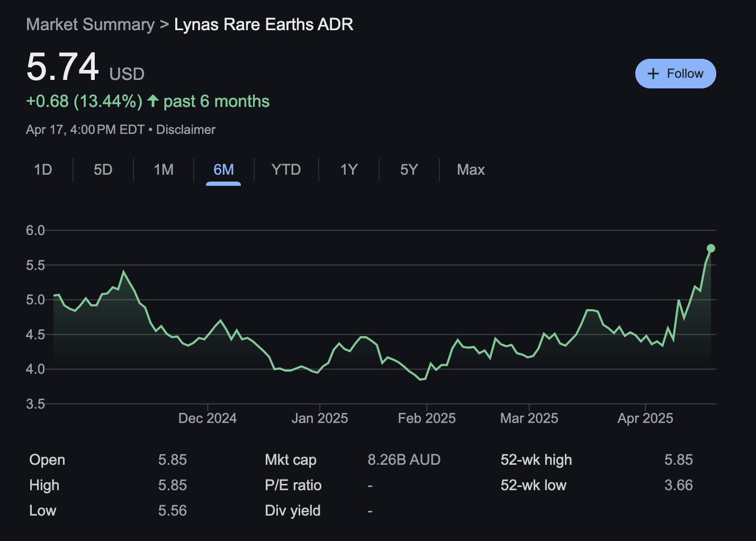
Task: Click the Open value 5.85
Action: (x=173, y=459)
